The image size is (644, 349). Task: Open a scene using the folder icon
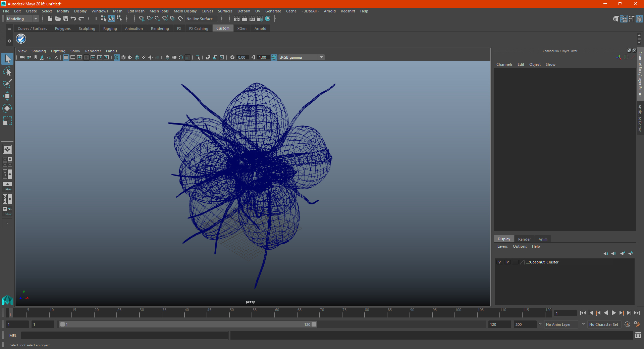coord(58,19)
